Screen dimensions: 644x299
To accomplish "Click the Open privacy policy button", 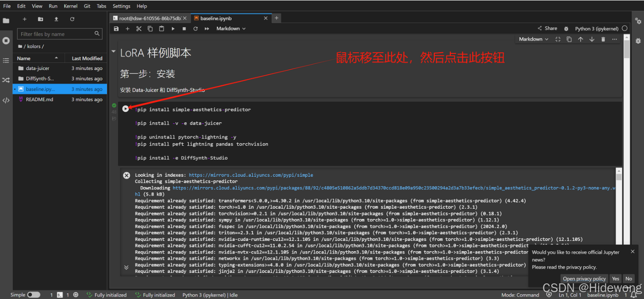I will click(584, 279).
